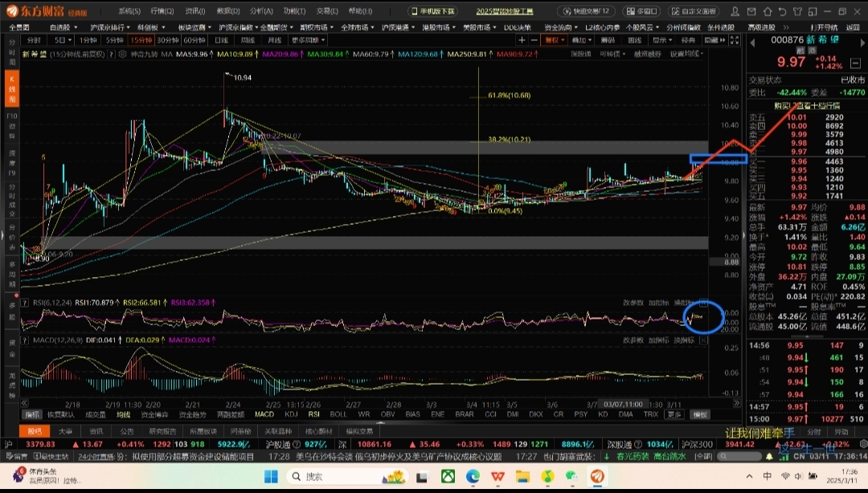868x493 pixels.
Task: Click the MA10 yellow moving average label
Action: 235,54
